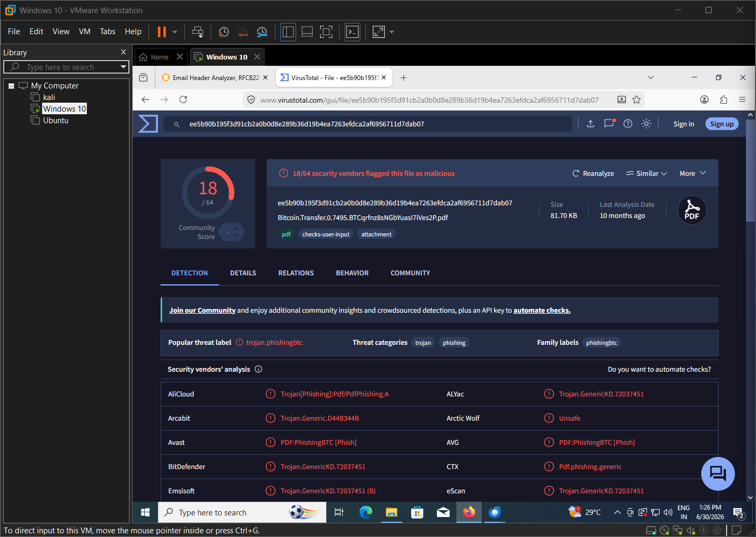
Task: Click the browser back arrow
Action: [x=145, y=100]
